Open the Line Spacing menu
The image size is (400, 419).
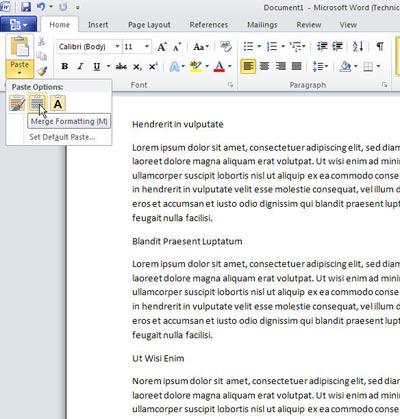coord(320,66)
